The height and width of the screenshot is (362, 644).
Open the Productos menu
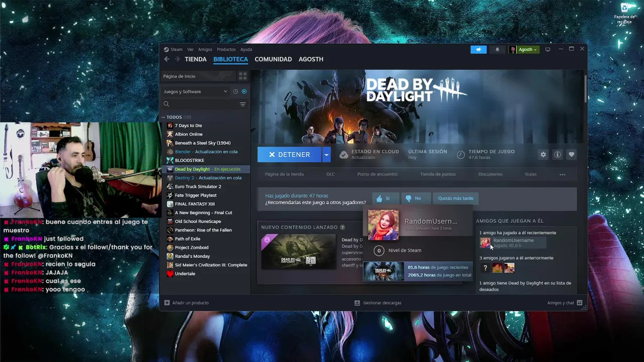tap(226, 49)
